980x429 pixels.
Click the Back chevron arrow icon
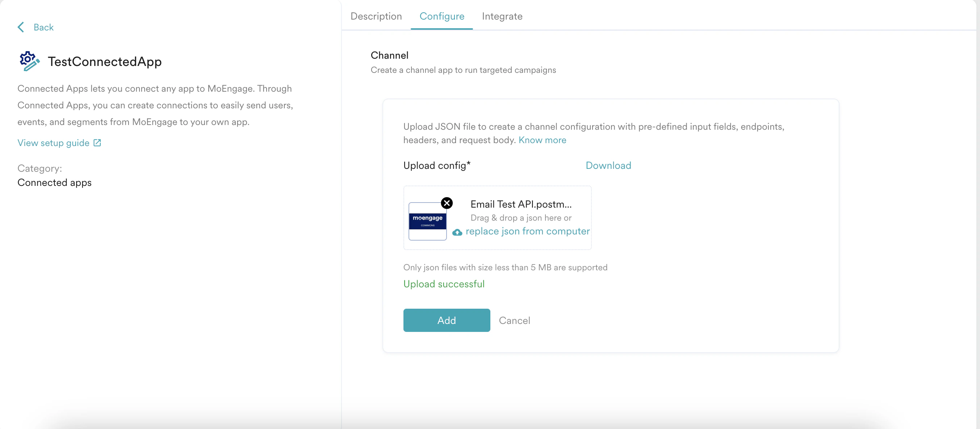point(21,27)
